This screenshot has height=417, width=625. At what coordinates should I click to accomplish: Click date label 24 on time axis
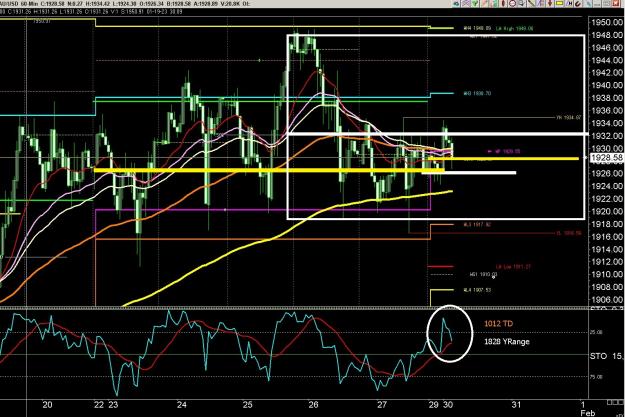click(182, 405)
